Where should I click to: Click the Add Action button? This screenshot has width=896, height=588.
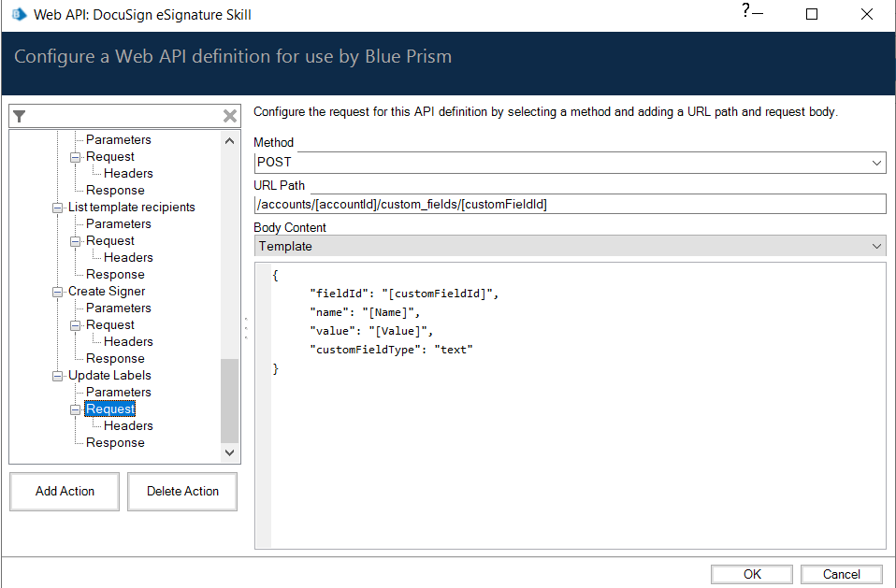coord(64,491)
